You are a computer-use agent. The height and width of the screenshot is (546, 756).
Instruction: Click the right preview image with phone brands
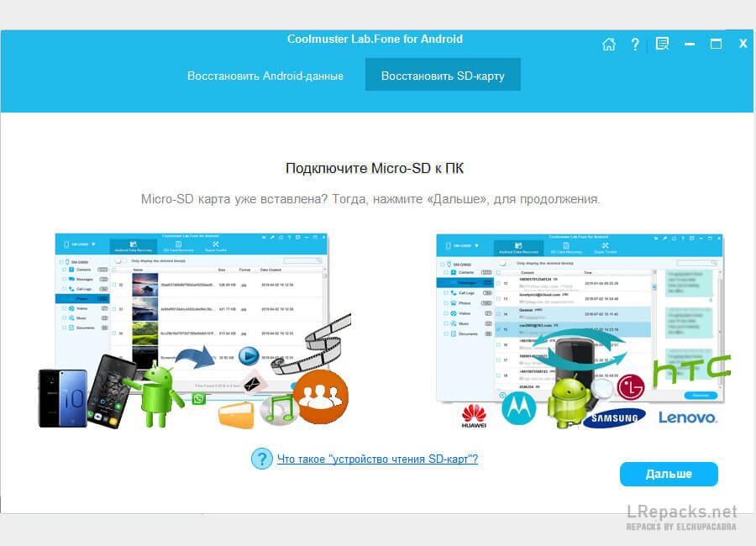pos(583,331)
